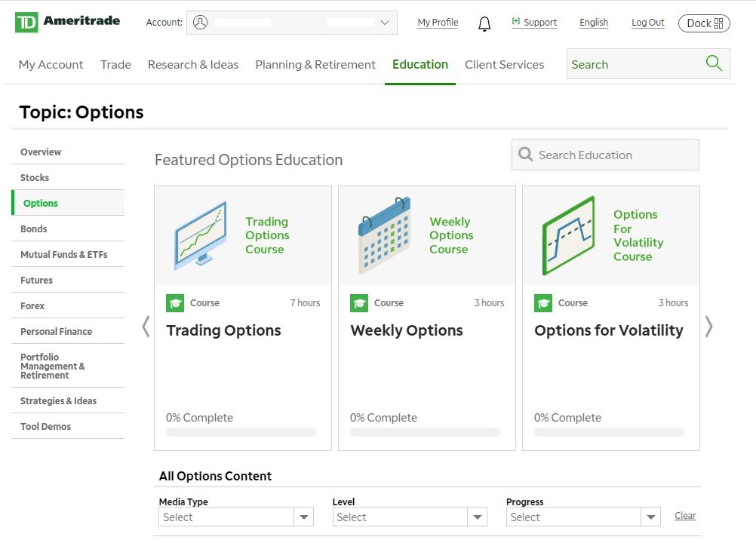The width and height of the screenshot is (756, 543).
Task: Click the Log Out link
Action: pyautogui.click(x=647, y=22)
